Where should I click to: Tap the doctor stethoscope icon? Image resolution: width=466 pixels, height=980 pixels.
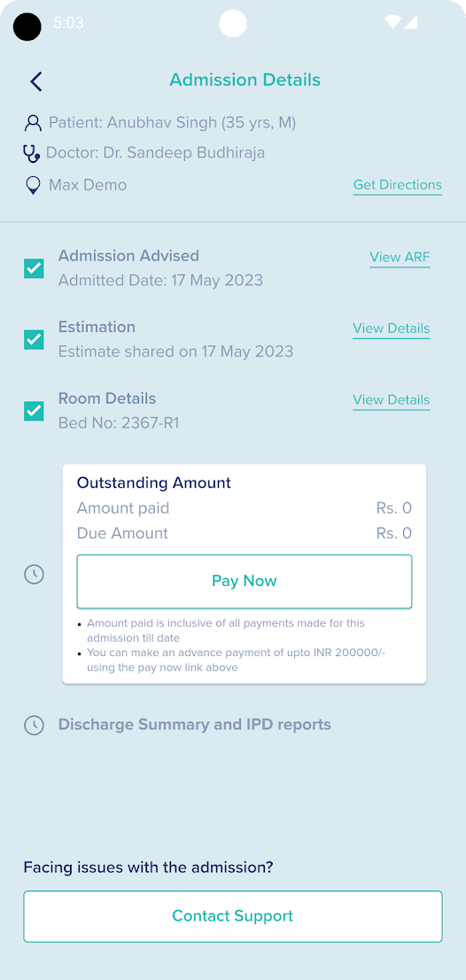coord(31,153)
